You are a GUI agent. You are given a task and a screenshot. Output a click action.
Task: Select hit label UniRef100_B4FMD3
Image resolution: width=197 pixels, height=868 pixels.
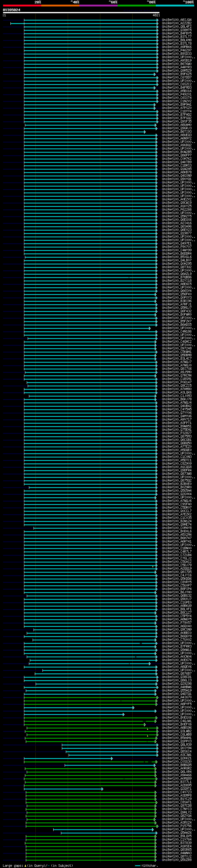coord(177,88)
